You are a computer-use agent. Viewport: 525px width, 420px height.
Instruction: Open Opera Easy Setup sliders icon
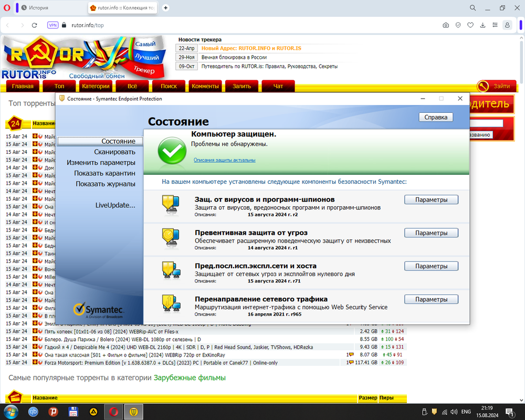pos(495,25)
